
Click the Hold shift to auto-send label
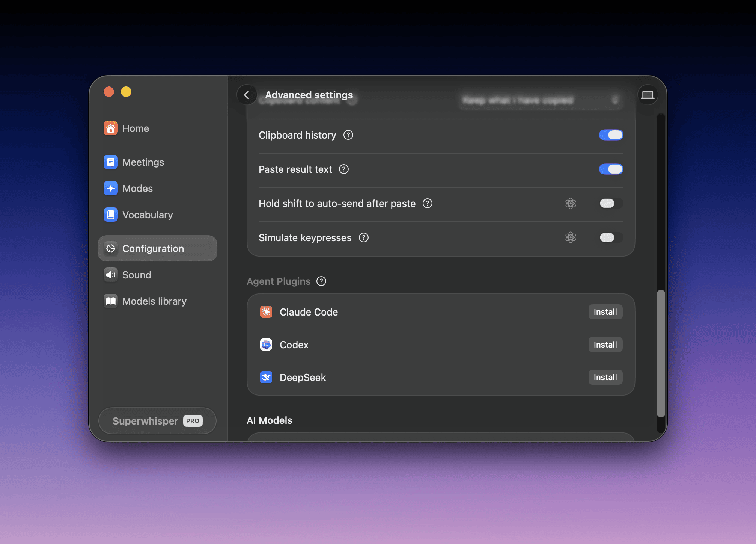coord(337,204)
